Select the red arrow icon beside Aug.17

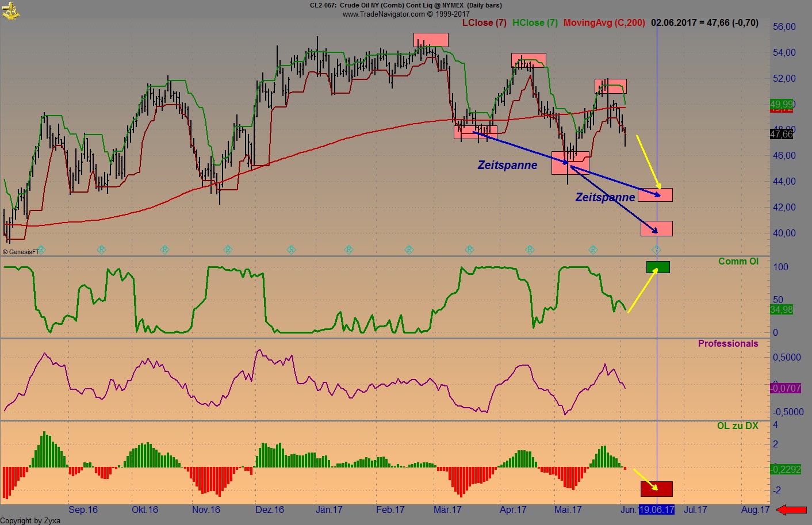[792, 509]
